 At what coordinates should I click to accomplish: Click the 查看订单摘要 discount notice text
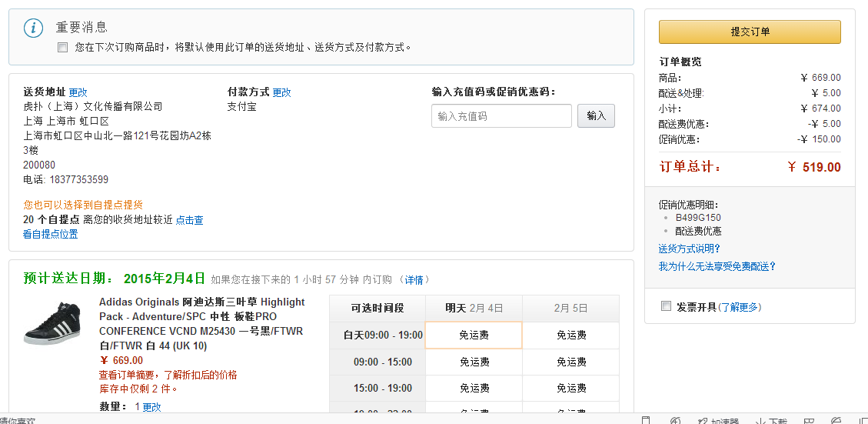[168, 375]
